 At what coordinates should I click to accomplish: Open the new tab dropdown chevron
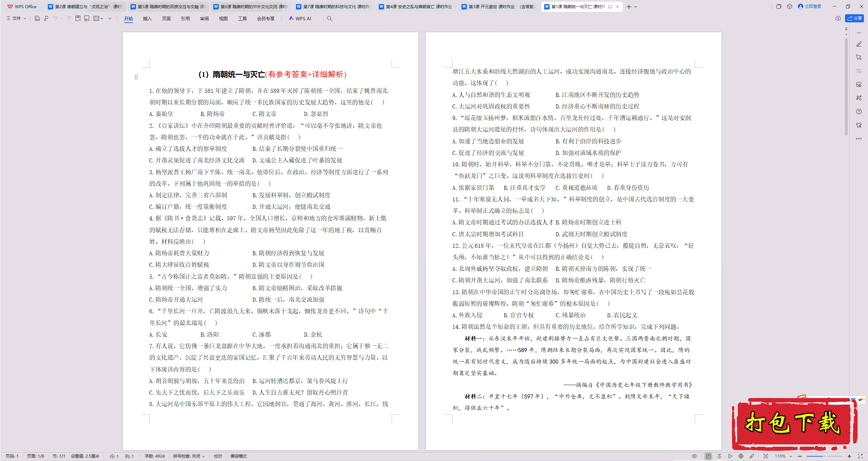point(636,6)
